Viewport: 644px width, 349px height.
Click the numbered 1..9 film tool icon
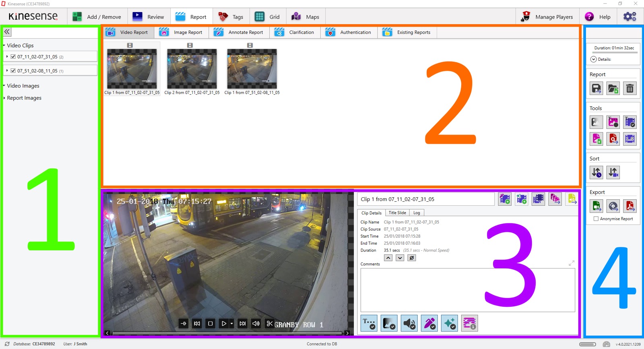pyautogui.click(x=630, y=139)
